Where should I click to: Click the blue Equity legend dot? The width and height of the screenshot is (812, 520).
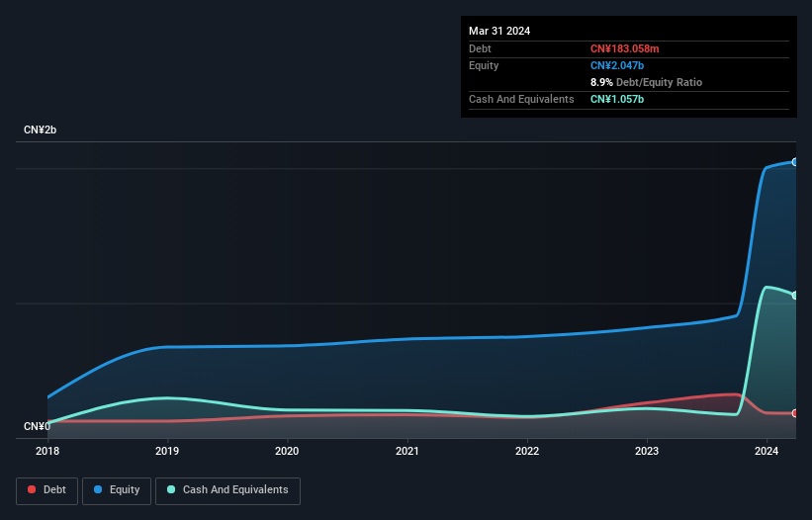pos(98,489)
